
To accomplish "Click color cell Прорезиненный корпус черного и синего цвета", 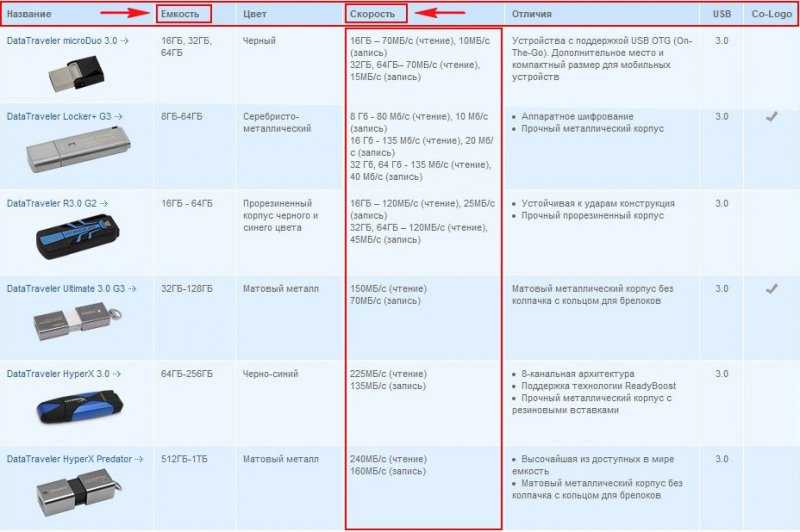I will (281, 216).
